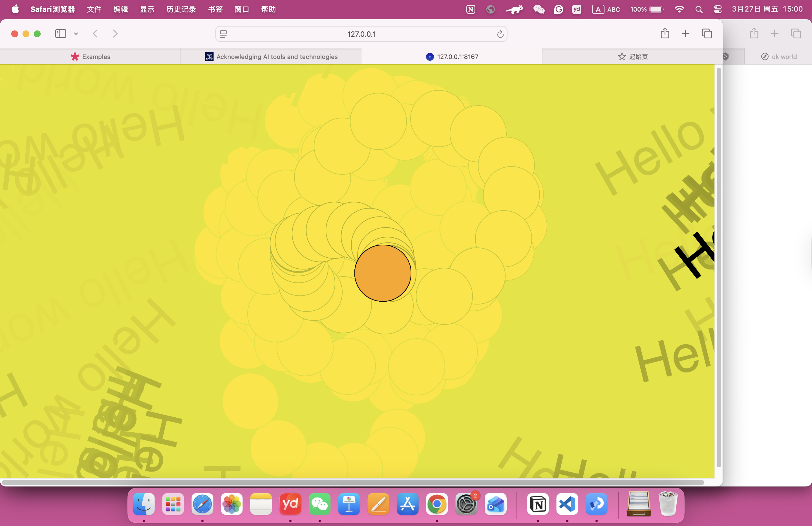Switch to Acknowledging AI tools and technologies tab
Screen dimensions: 812x526
[x=271, y=57]
